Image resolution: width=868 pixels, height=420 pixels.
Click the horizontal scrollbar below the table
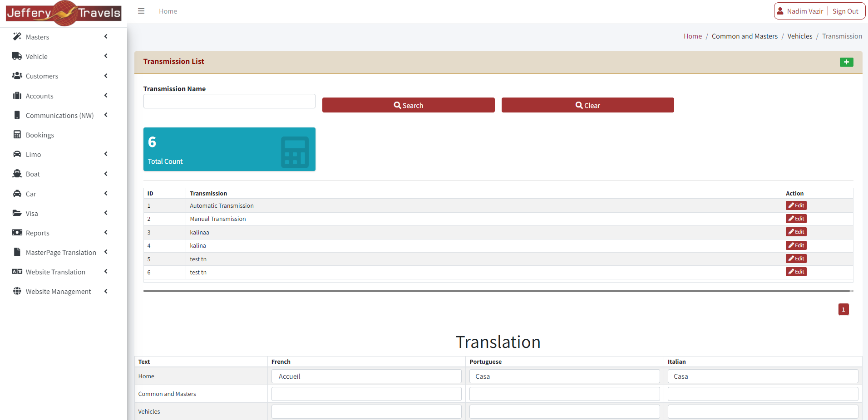(x=496, y=291)
